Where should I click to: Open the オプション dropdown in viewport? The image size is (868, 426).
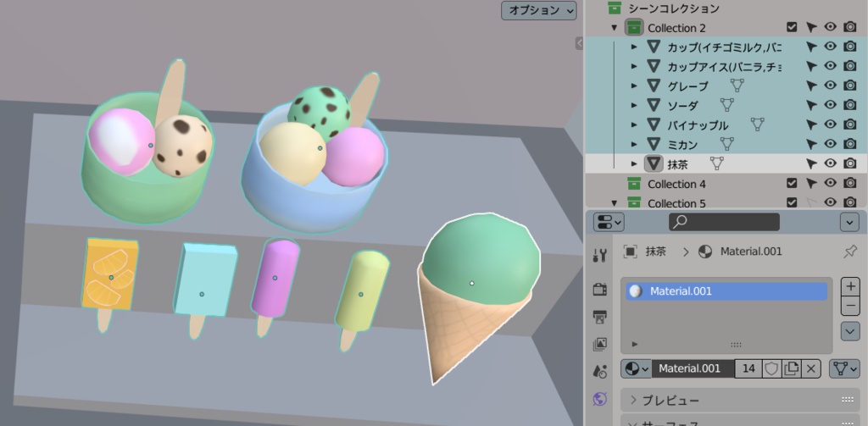[538, 10]
